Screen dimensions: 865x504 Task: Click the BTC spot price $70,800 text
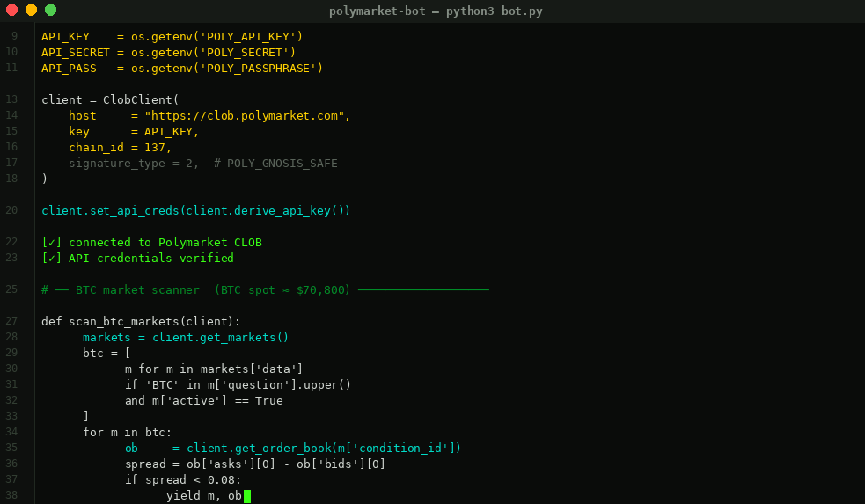(x=320, y=290)
